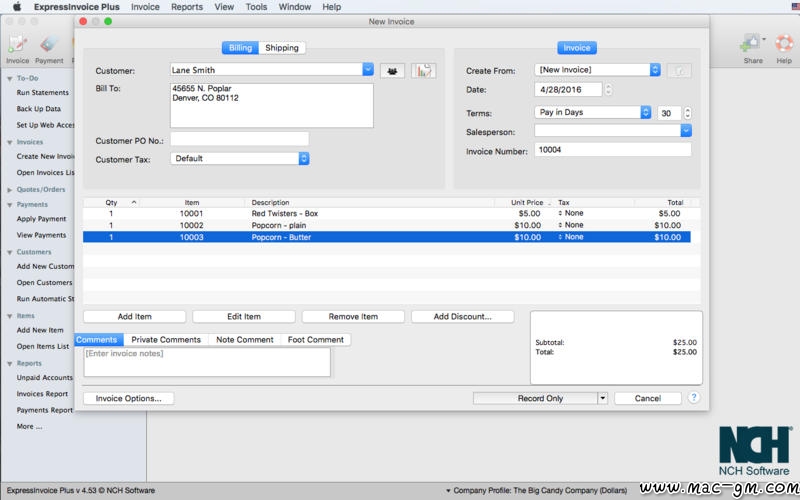Click the Bill To address box
Image resolution: width=800 pixels, height=500 pixels.
[271, 106]
